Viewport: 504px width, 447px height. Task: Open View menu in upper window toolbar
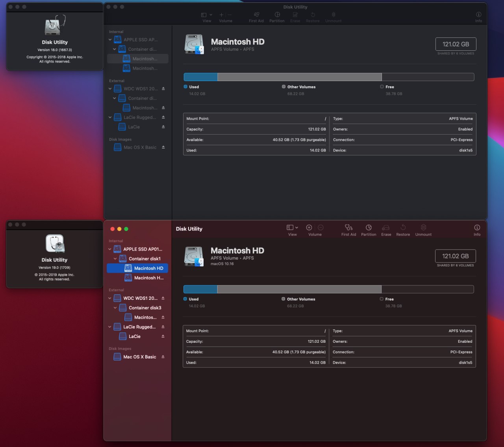207,15
